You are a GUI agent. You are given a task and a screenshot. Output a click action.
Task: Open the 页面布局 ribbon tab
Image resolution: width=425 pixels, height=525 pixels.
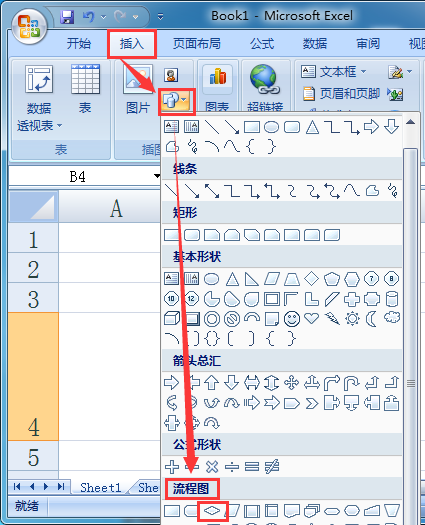click(x=197, y=44)
